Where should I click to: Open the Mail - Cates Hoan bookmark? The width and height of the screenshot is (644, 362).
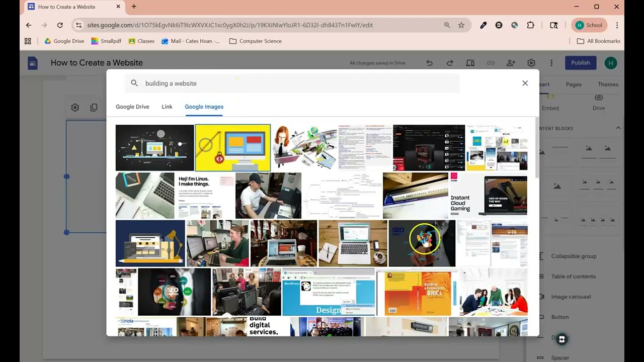point(190,41)
